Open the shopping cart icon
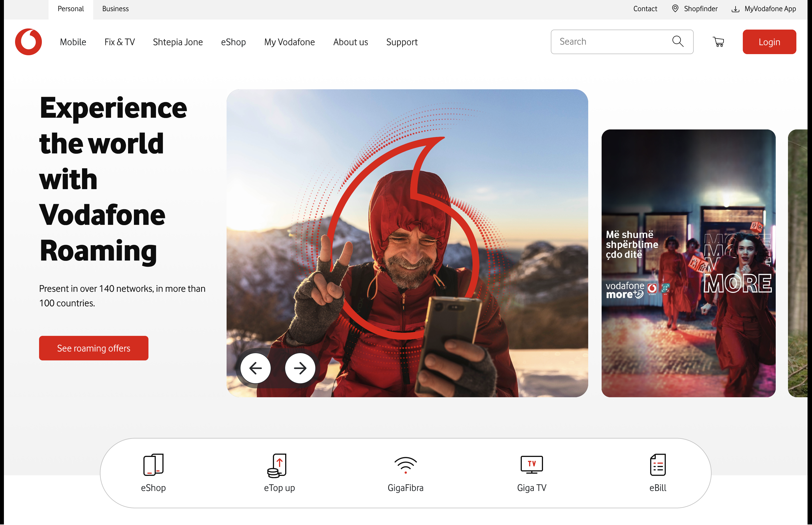 [718, 42]
